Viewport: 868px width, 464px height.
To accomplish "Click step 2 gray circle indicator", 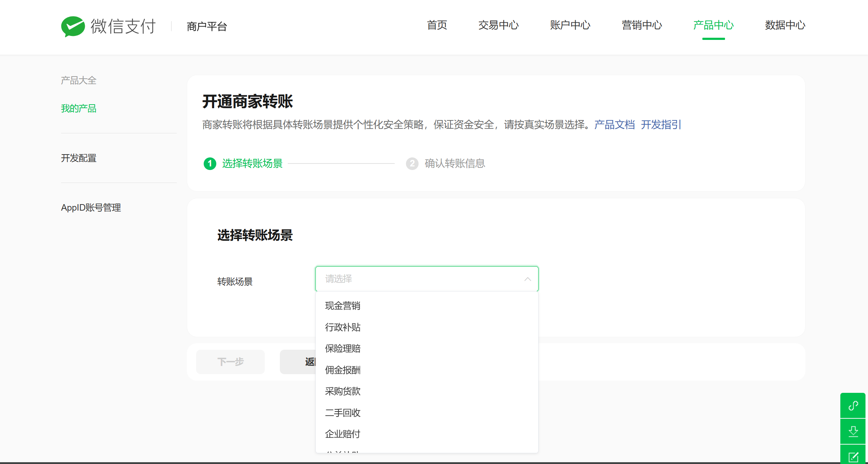I will (x=412, y=164).
